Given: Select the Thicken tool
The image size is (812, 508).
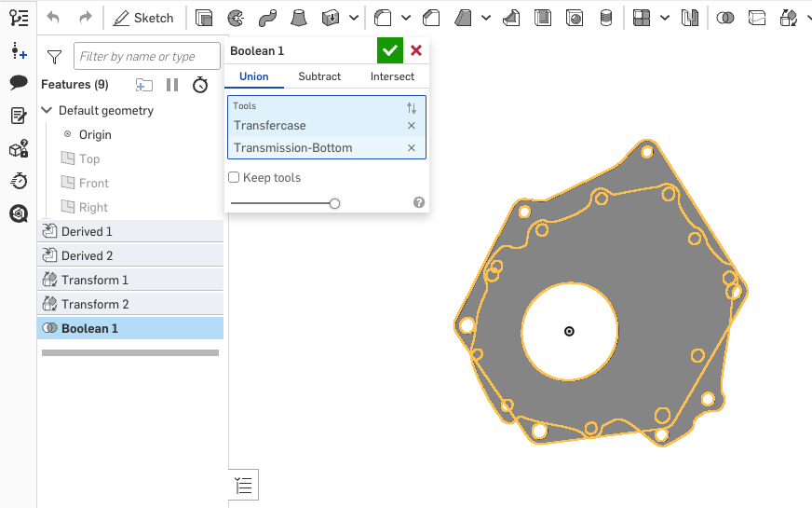Looking at the screenshot, I should tap(331, 18).
